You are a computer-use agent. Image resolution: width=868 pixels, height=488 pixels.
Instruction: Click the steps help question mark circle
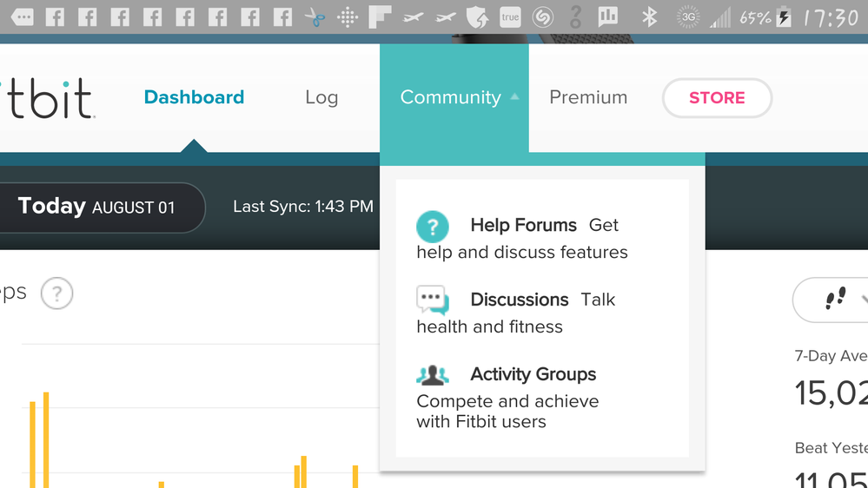click(x=56, y=293)
